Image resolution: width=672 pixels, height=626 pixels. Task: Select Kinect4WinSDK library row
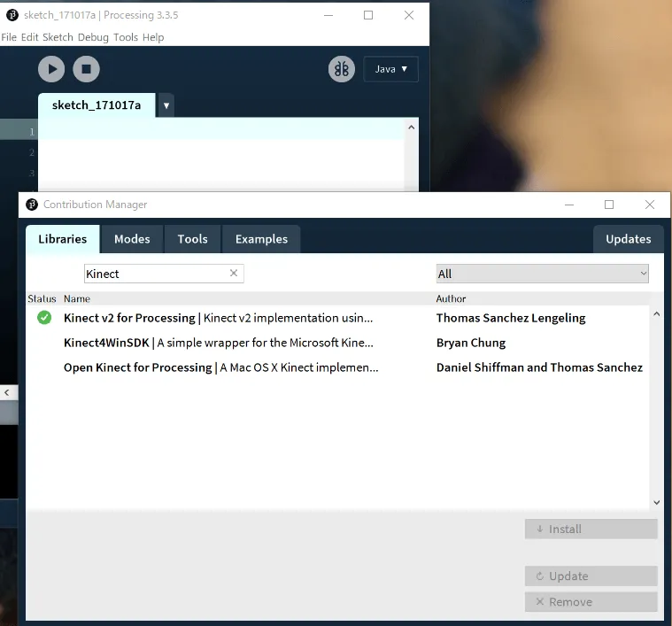(218, 343)
